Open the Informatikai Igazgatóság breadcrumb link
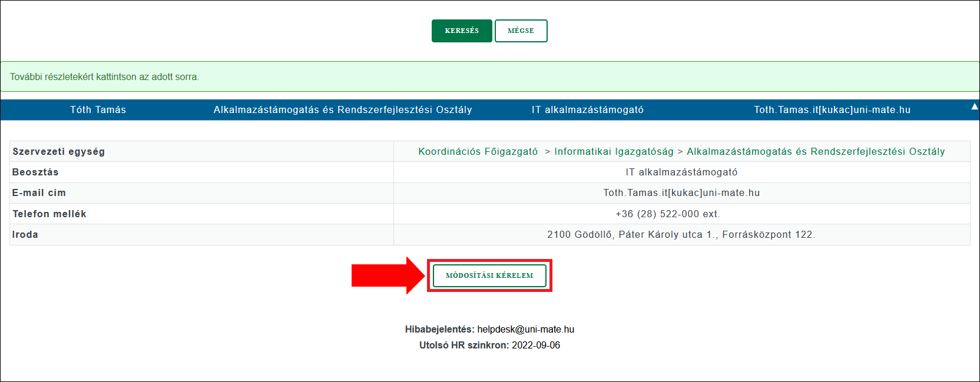The width and height of the screenshot is (980, 382). [x=614, y=152]
